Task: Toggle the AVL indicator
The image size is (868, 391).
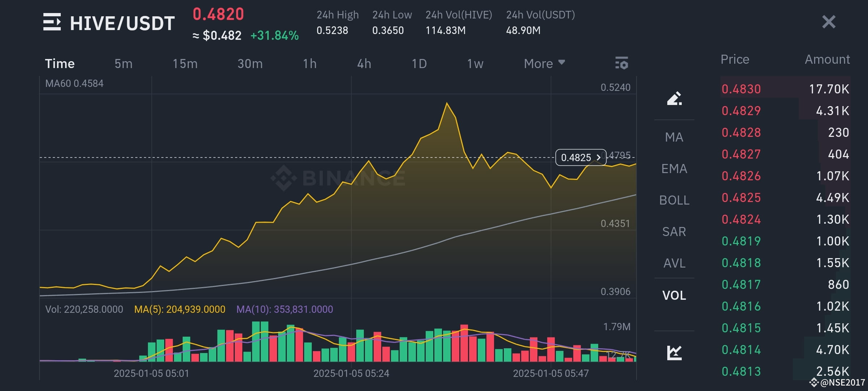Action: coord(673,263)
